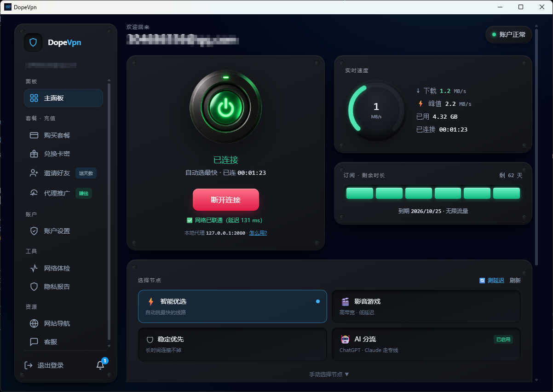Click the DopeVpn shield logo icon
The width and height of the screenshot is (553, 392).
point(33,42)
